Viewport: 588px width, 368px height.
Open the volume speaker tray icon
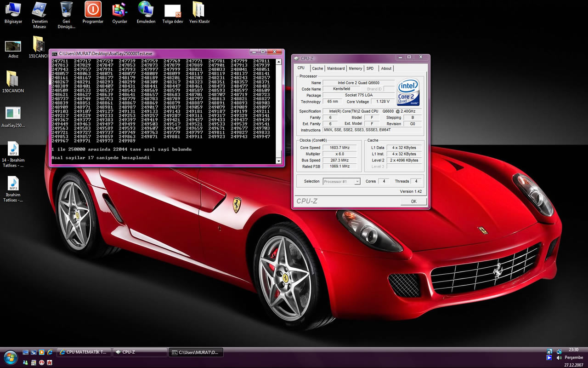559,358
